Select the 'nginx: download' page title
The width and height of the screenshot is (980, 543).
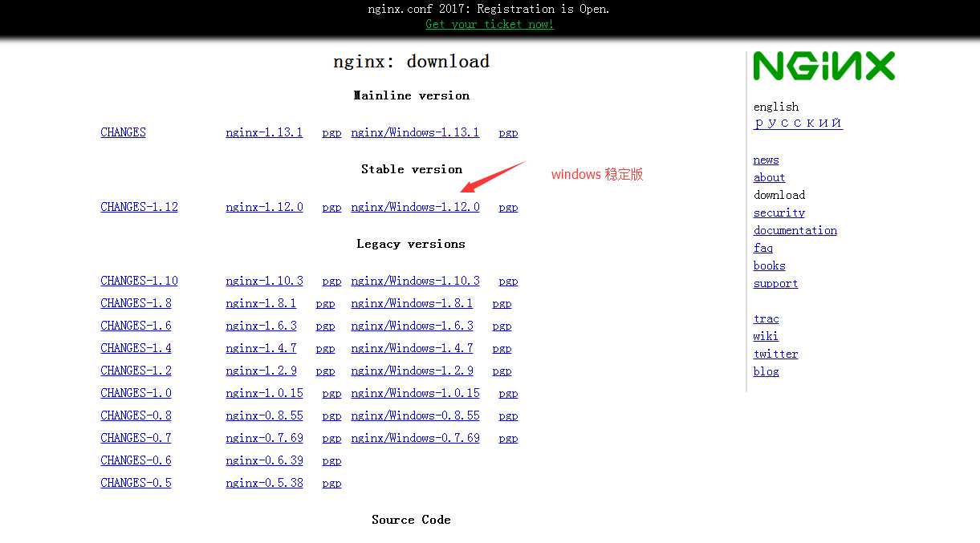[x=412, y=62]
